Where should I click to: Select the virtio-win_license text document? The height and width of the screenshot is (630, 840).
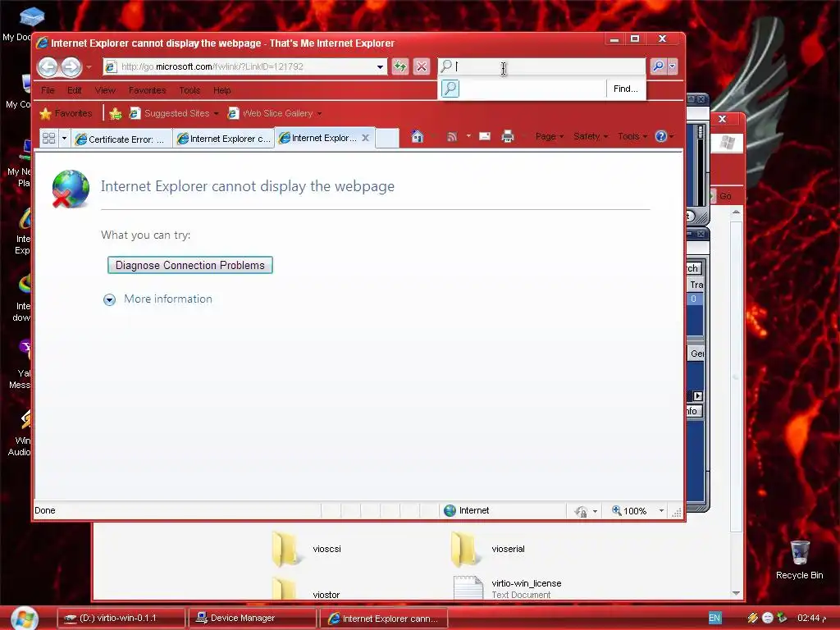click(x=507, y=588)
